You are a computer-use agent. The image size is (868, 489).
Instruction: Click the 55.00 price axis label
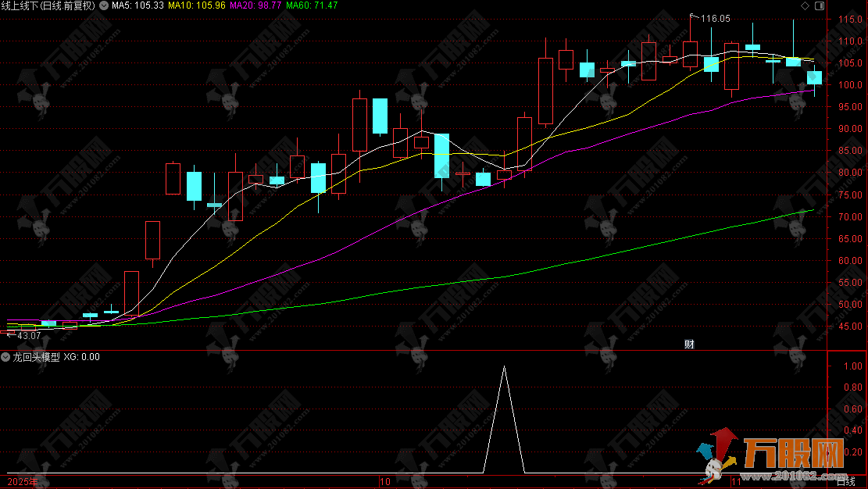[x=850, y=283]
